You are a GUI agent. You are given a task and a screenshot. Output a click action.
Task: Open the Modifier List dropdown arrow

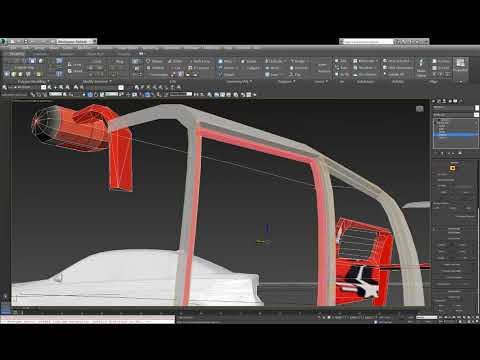(x=476, y=114)
